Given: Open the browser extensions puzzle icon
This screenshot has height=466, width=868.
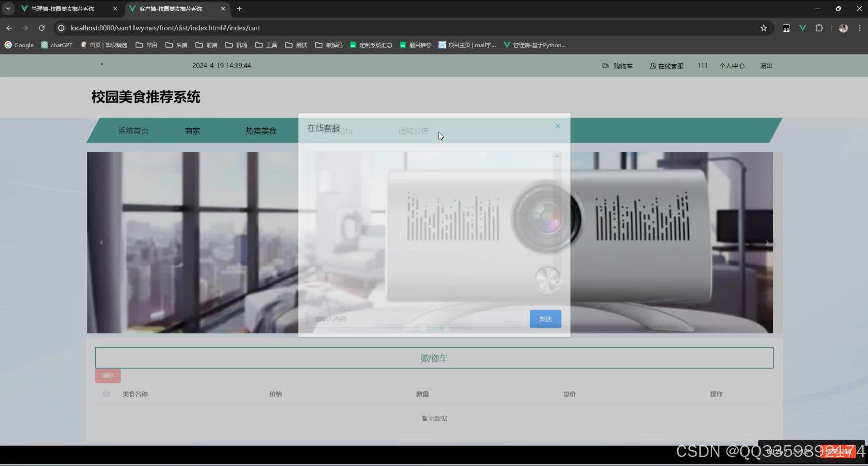Looking at the screenshot, I should pyautogui.click(x=819, y=28).
